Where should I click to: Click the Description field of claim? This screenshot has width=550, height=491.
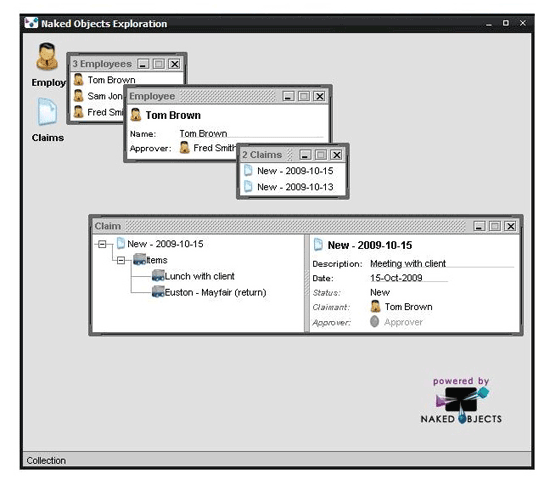(442, 263)
